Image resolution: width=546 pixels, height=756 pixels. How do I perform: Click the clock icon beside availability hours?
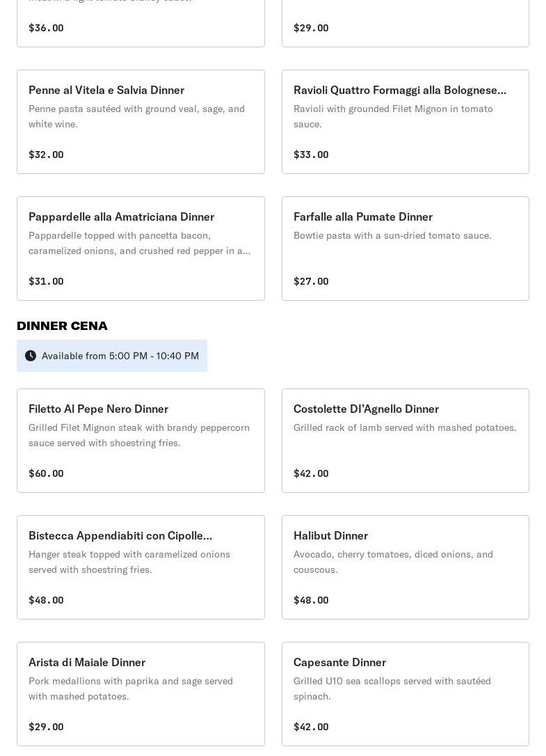(31, 356)
